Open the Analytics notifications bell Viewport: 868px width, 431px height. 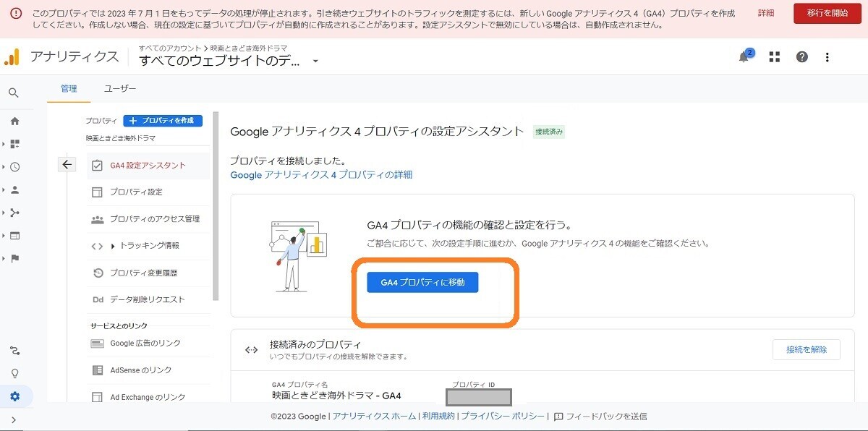point(744,56)
